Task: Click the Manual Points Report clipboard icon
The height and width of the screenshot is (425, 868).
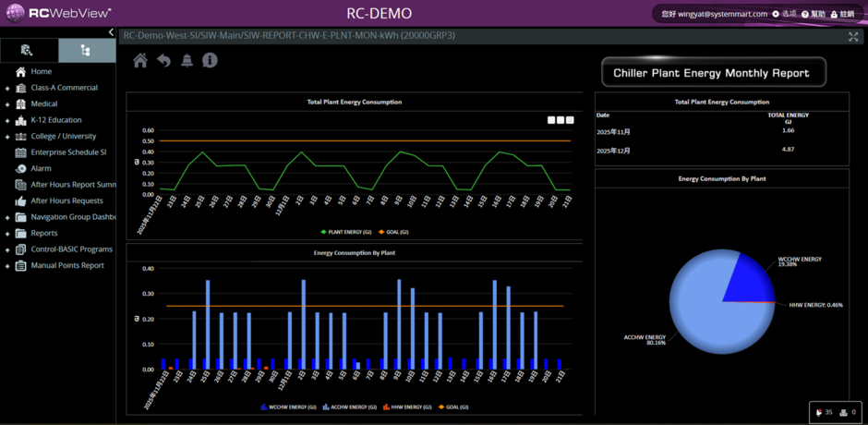Action: click(x=21, y=265)
